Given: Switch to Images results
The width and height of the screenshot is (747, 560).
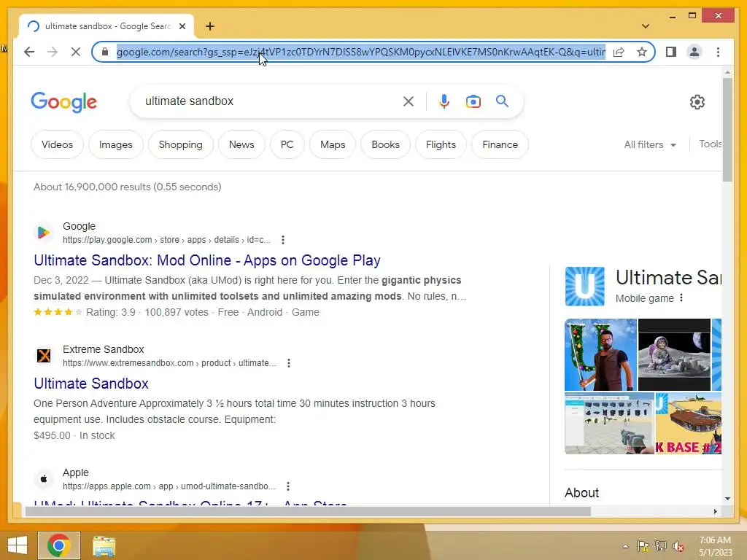Looking at the screenshot, I should click(x=116, y=145).
